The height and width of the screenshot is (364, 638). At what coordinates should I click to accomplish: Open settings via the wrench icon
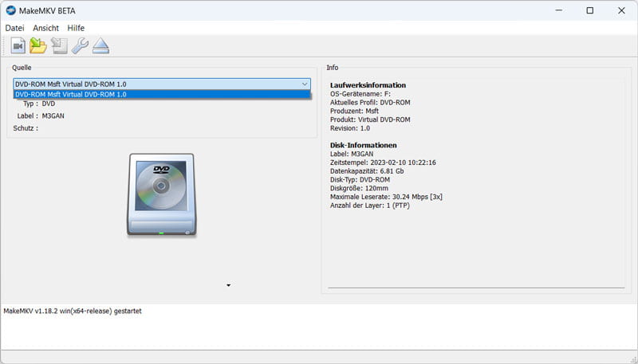(80, 46)
